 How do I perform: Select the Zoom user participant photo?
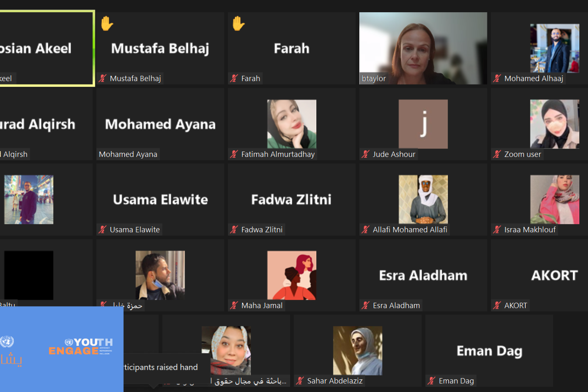pyautogui.click(x=554, y=124)
